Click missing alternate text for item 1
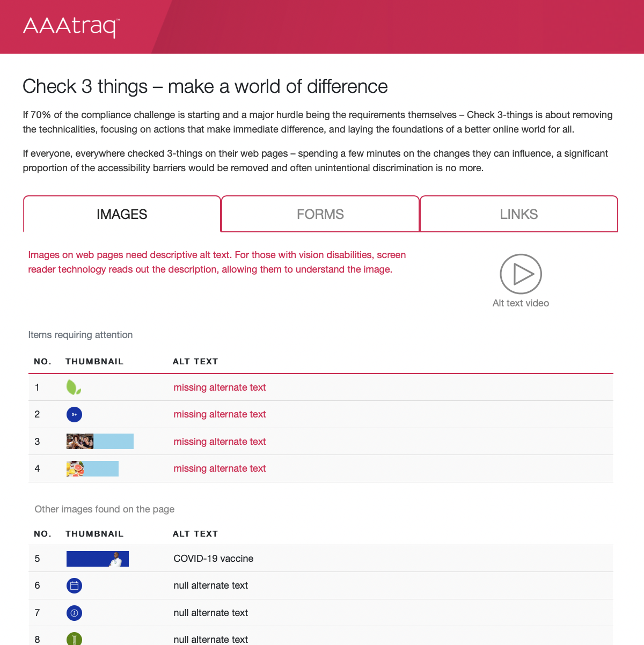This screenshot has width=644, height=645. pos(219,387)
